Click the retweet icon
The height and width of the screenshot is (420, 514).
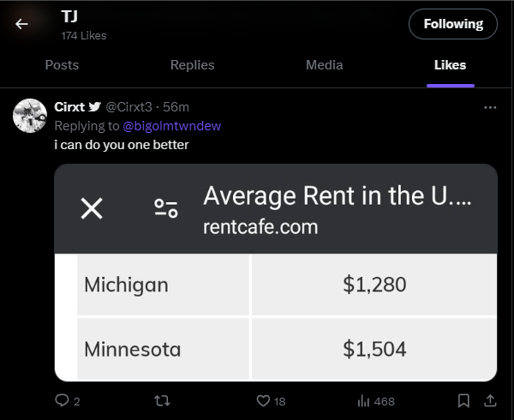click(158, 400)
